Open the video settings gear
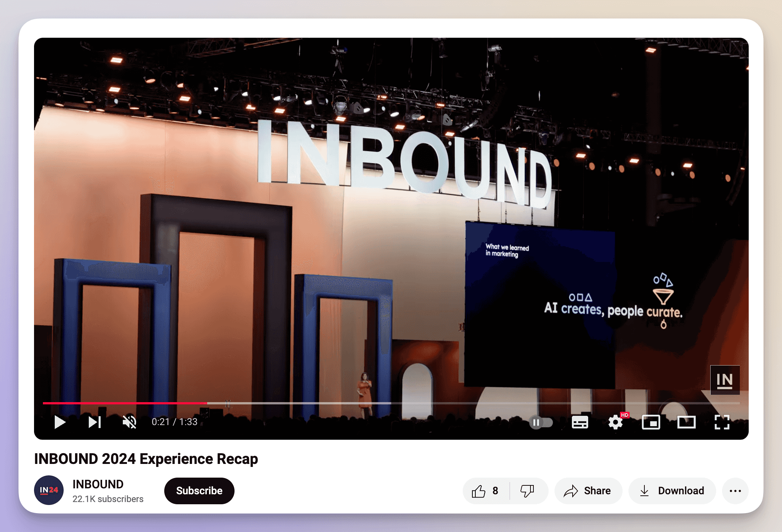Viewport: 782px width, 532px height. 616,422
